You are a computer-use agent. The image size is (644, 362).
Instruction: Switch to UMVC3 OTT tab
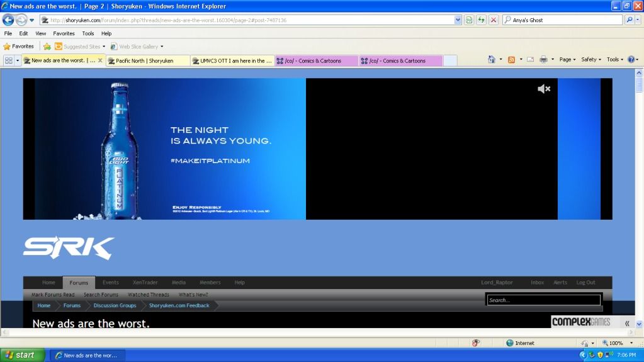click(x=232, y=61)
